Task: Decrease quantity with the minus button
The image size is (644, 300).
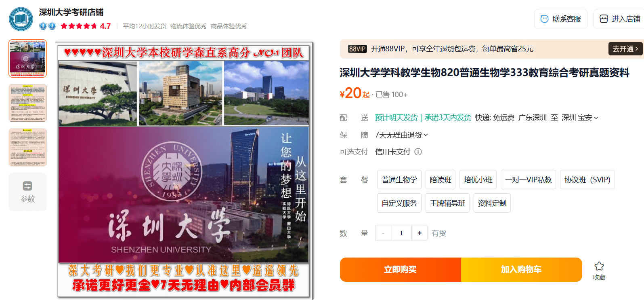Action: (383, 233)
